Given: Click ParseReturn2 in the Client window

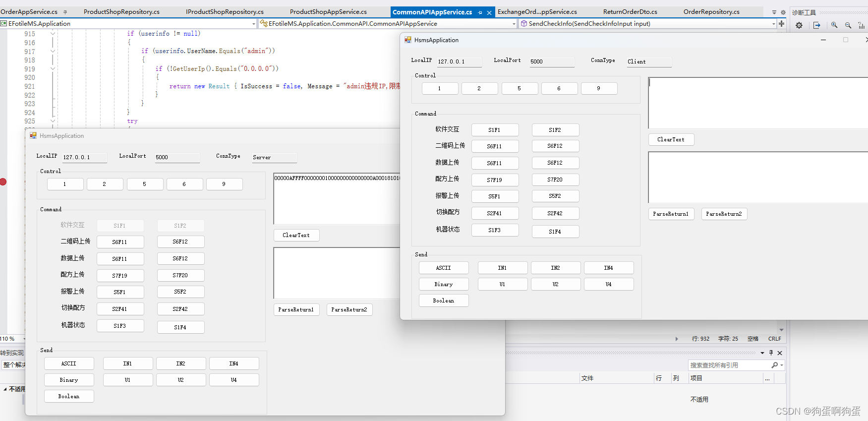Looking at the screenshot, I should point(724,214).
